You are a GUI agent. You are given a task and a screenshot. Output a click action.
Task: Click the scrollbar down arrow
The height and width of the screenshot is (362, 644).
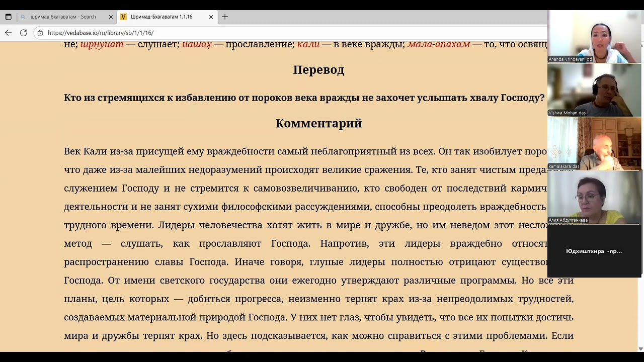640,348
